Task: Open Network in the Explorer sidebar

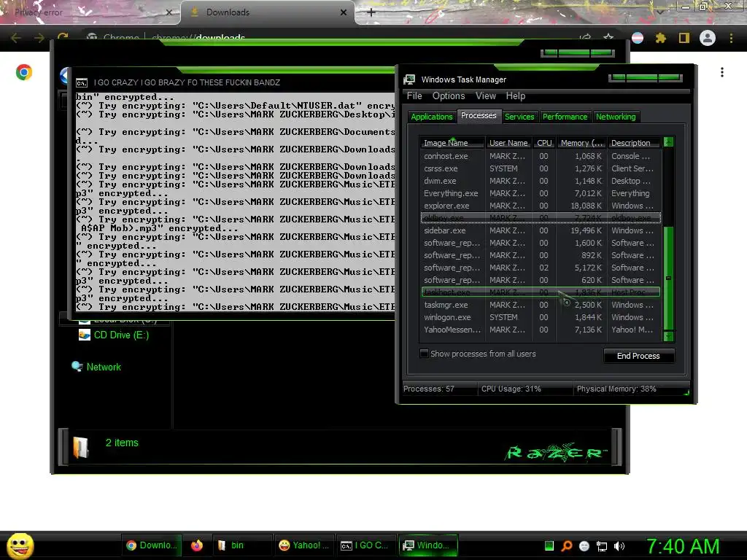Action: (96, 367)
